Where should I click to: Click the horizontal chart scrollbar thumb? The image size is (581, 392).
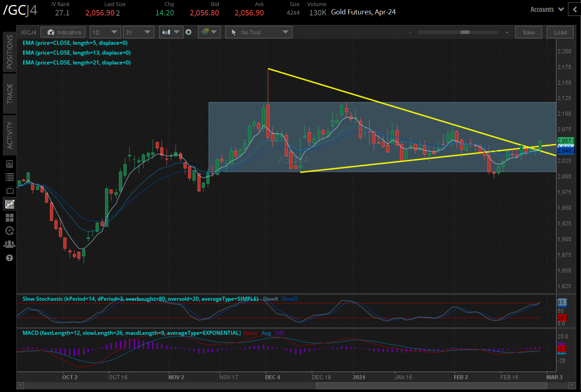point(431,386)
